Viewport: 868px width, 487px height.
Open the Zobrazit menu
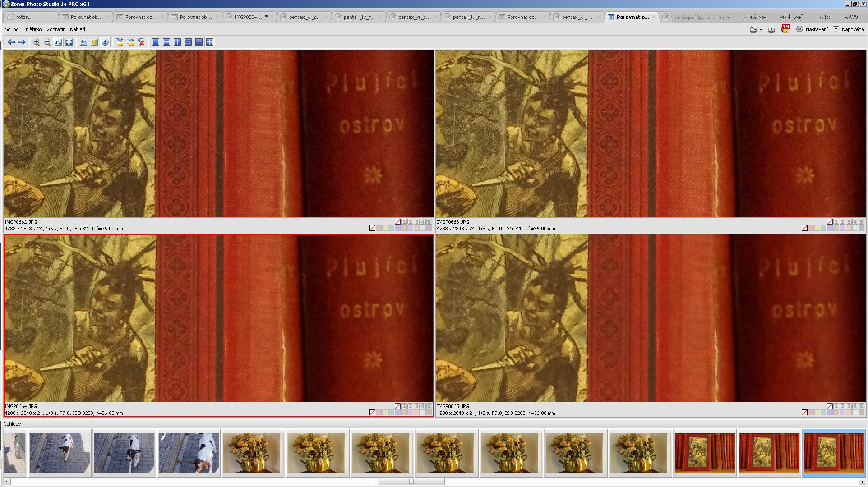point(55,29)
